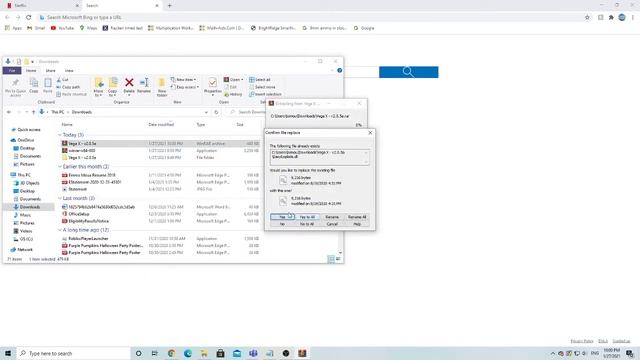Click the Windows Start button
This screenshot has height=360, width=640.
click(8, 353)
